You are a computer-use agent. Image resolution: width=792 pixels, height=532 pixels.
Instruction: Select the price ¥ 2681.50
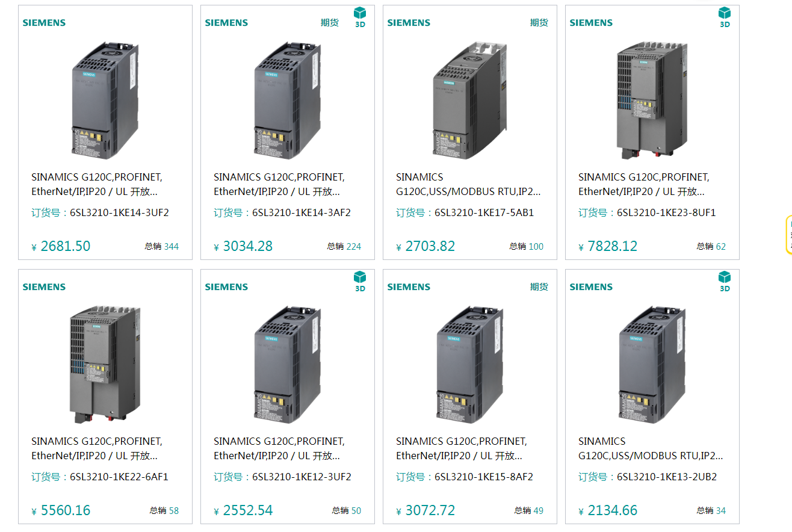[x=61, y=246]
